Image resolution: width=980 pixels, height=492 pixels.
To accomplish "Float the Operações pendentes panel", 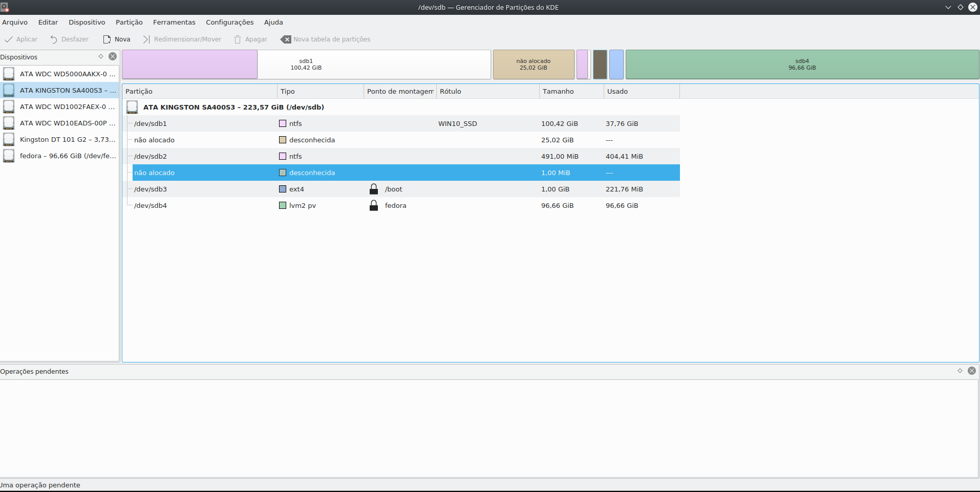I will coord(960,371).
